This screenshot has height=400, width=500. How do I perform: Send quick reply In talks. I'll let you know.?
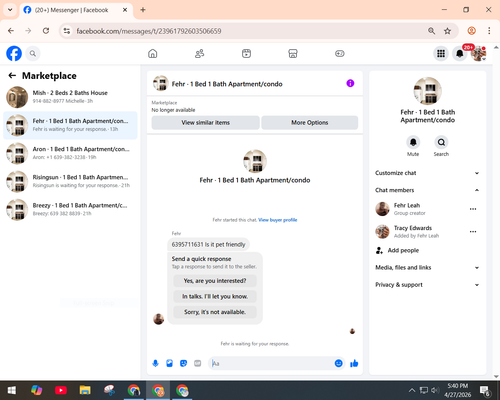click(215, 296)
